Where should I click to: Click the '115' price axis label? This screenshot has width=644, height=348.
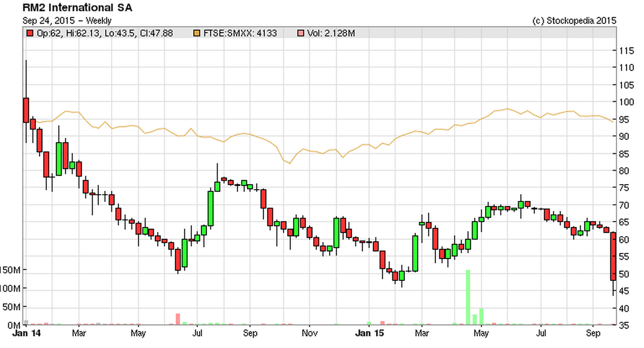tap(627, 50)
